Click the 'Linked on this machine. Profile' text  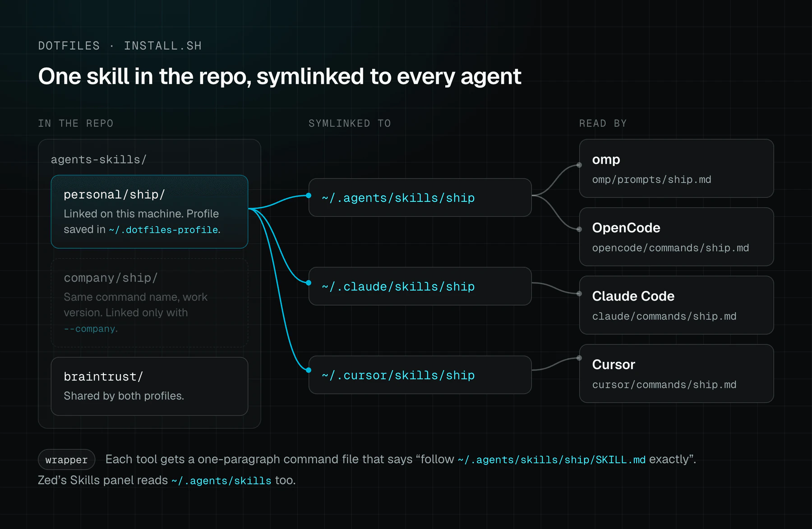tap(141, 213)
